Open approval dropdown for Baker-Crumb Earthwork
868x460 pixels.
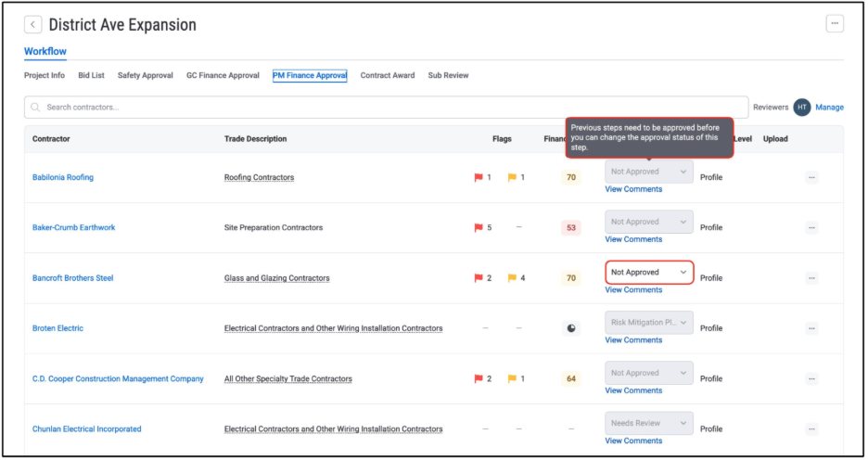649,222
